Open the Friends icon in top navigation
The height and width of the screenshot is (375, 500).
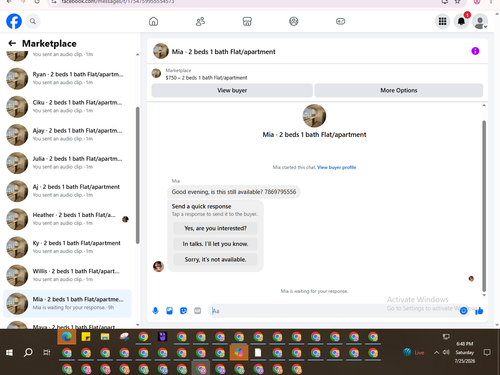(x=200, y=22)
